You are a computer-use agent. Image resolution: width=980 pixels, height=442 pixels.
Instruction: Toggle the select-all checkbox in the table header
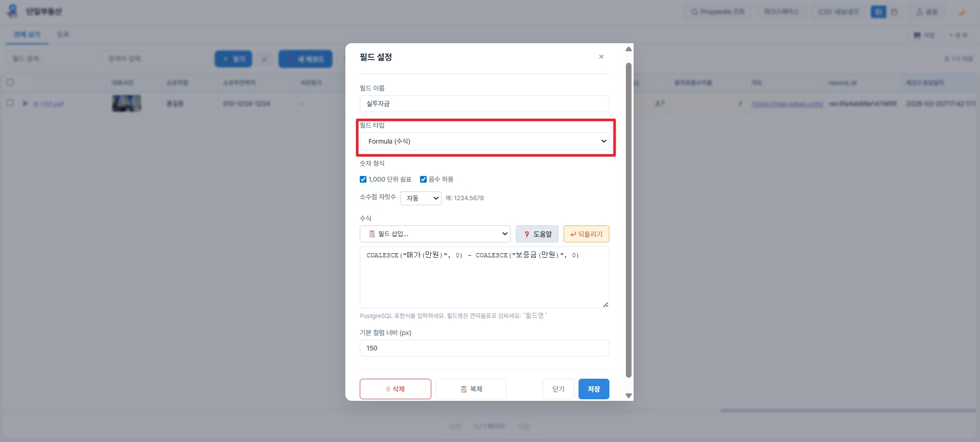coord(10,82)
